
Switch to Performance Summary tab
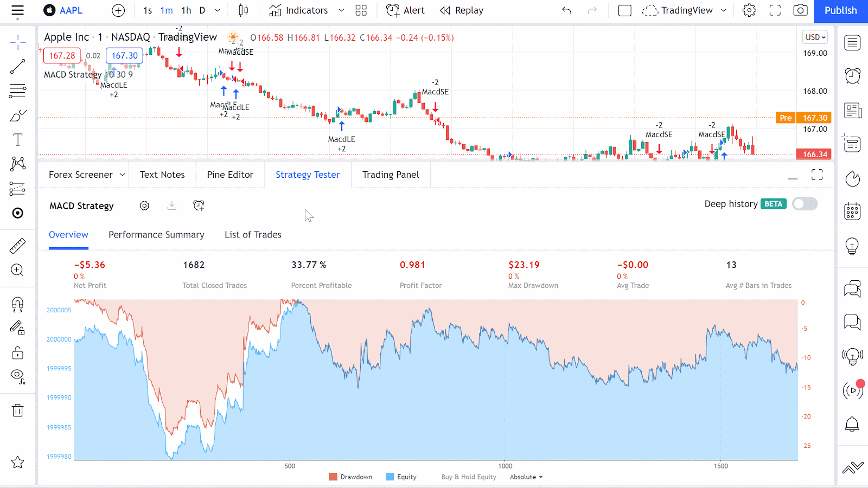click(156, 235)
